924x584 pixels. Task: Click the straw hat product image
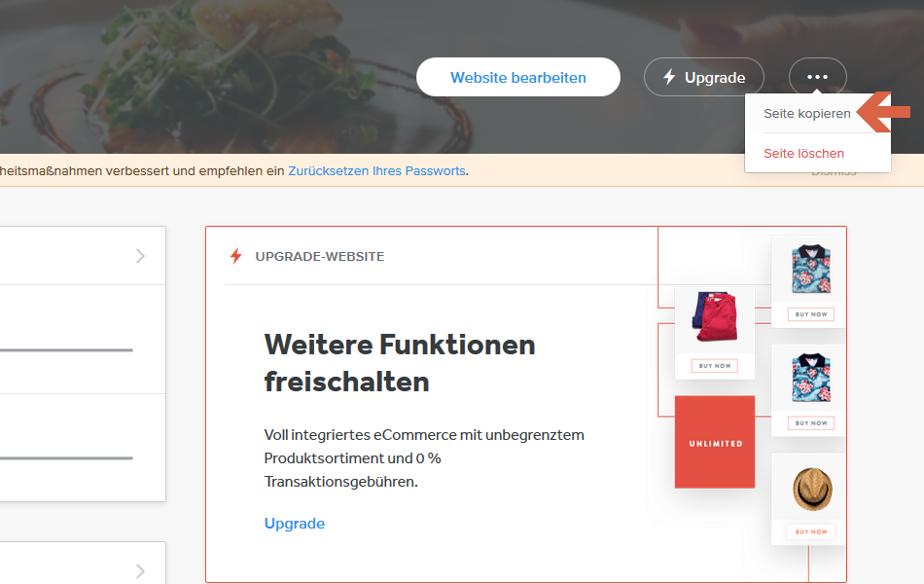812,489
